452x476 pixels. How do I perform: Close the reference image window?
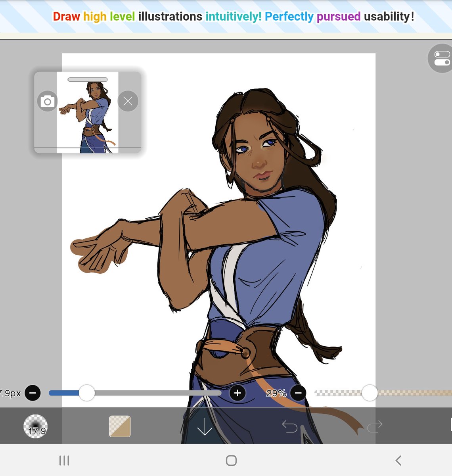point(128,101)
